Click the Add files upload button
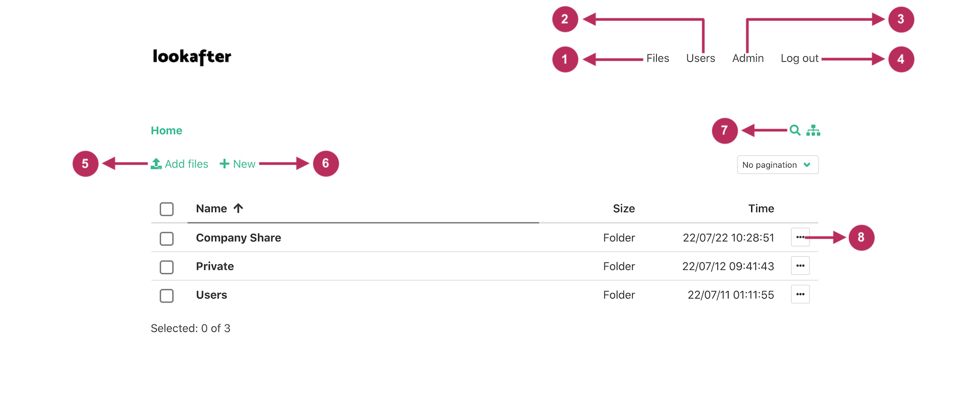The height and width of the screenshot is (402, 980). coord(180,164)
